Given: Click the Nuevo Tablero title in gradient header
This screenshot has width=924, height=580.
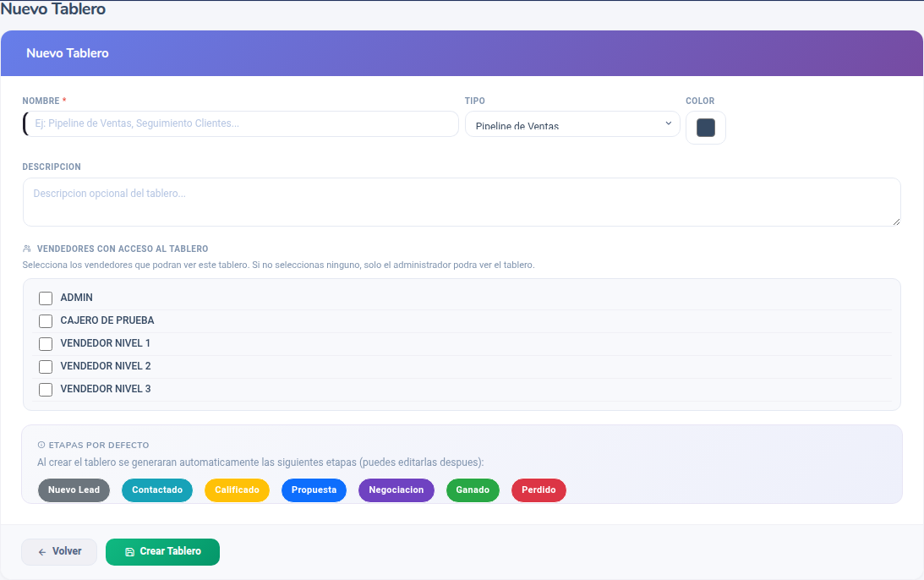Looking at the screenshot, I should [68, 53].
